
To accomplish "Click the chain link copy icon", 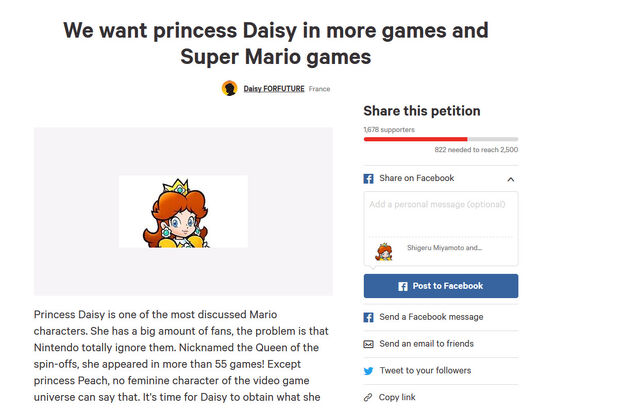I will click(x=368, y=397).
